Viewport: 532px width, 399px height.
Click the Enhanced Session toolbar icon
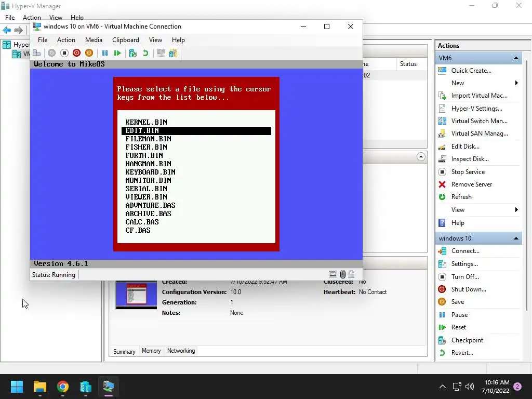point(161,53)
